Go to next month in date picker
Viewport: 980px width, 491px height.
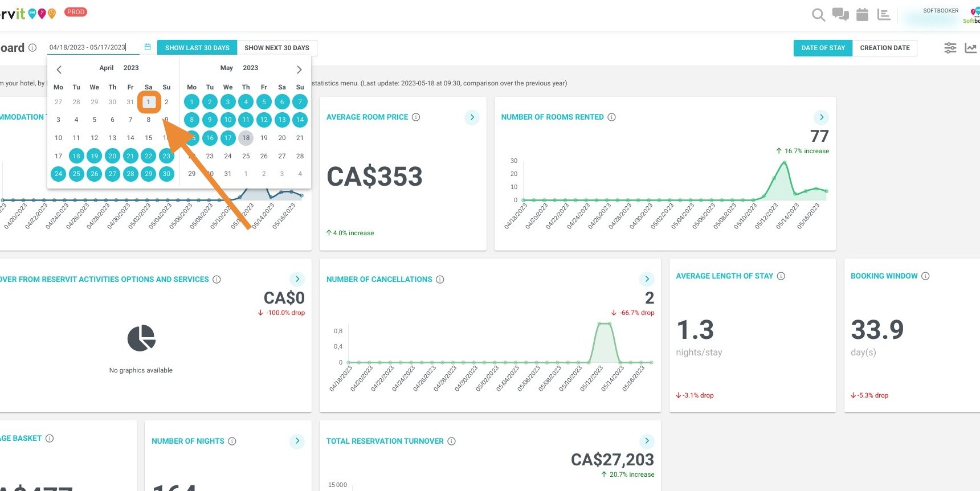(x=299, y=69)
